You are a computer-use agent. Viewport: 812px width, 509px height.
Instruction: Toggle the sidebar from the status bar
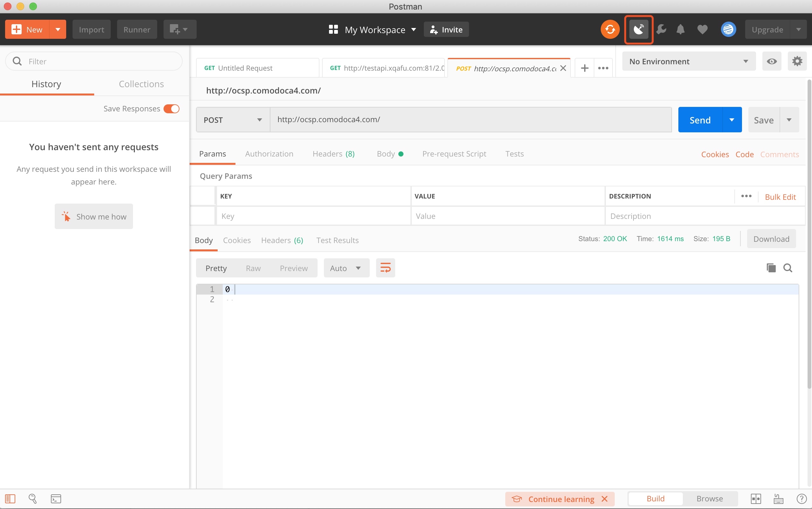click(x=10, y=499)
